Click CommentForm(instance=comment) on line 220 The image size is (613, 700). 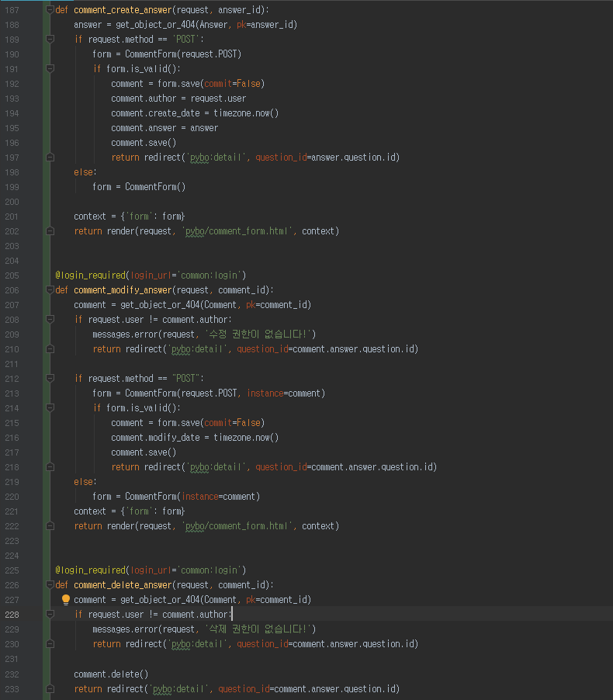click(192, 497)
